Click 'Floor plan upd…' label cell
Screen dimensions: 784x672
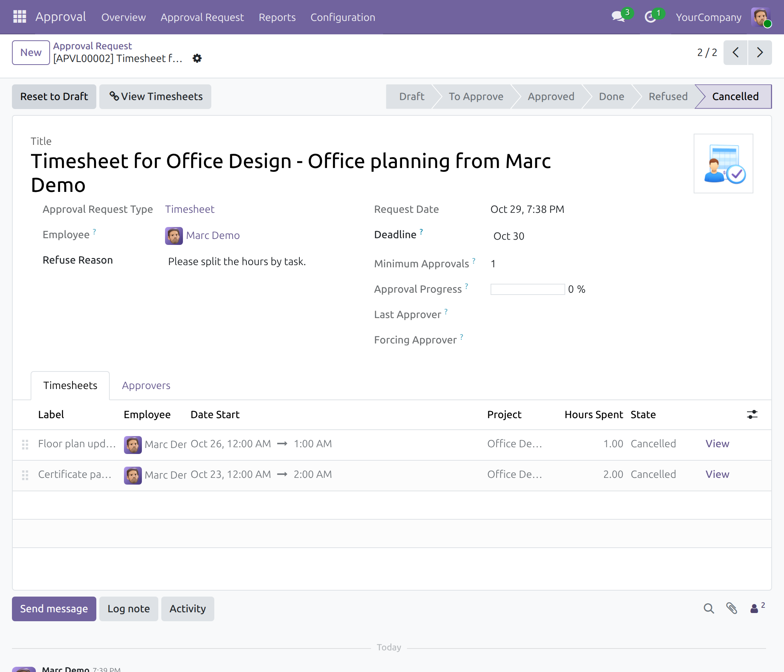[77, 444]
